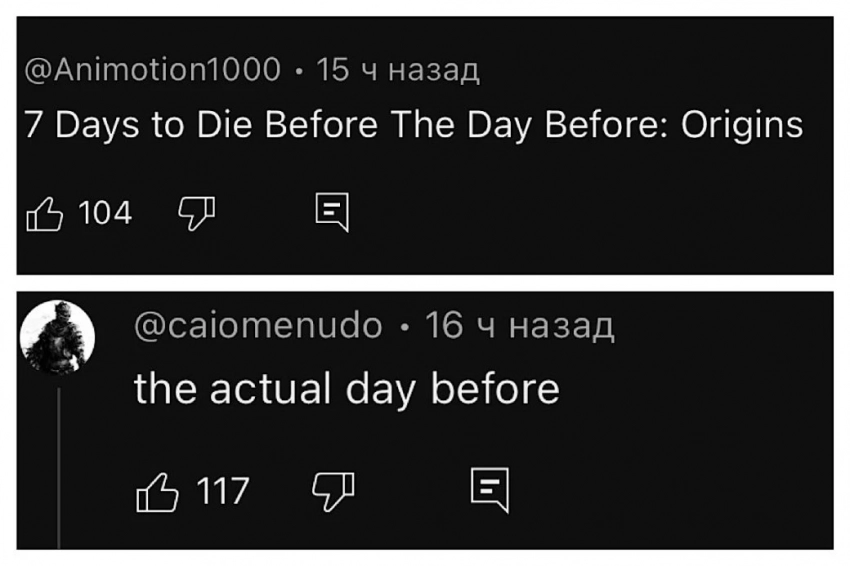Viewport: 850px width, 566px height.
Task: Open caiomenudo's profile avatar
Action: coord(57,337)
